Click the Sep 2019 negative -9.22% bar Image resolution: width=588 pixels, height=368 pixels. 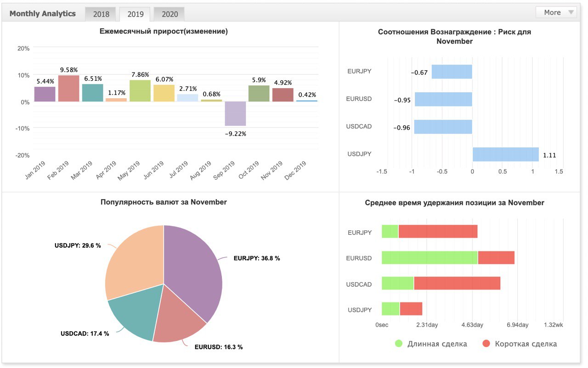[x=235, y=114]
